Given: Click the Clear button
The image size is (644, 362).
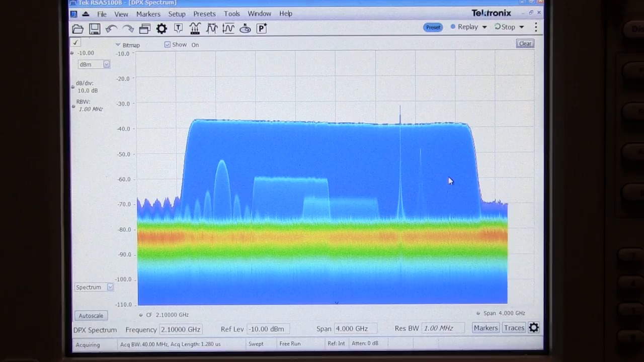Looking at the screenshot, I should coord(525,43).
